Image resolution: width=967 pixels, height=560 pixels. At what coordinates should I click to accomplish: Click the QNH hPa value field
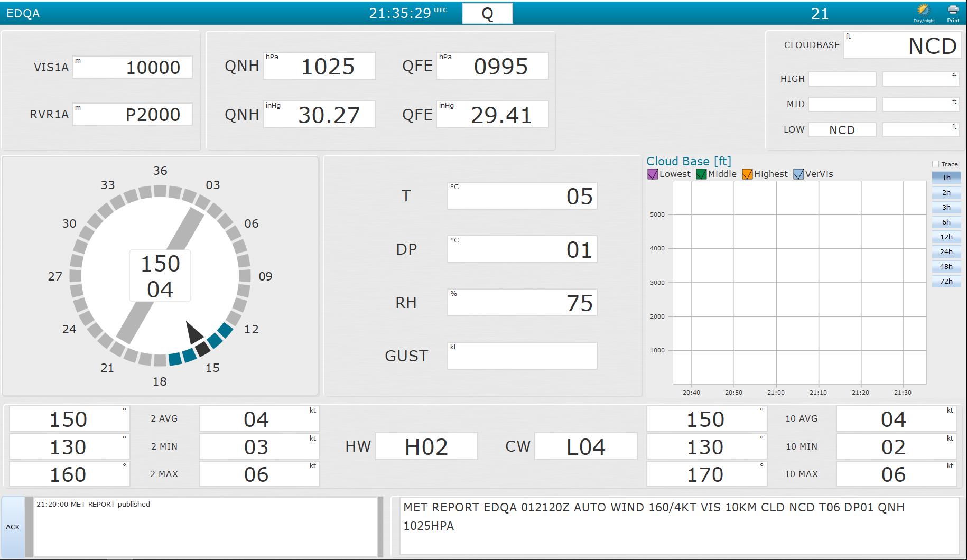point(319,66)
